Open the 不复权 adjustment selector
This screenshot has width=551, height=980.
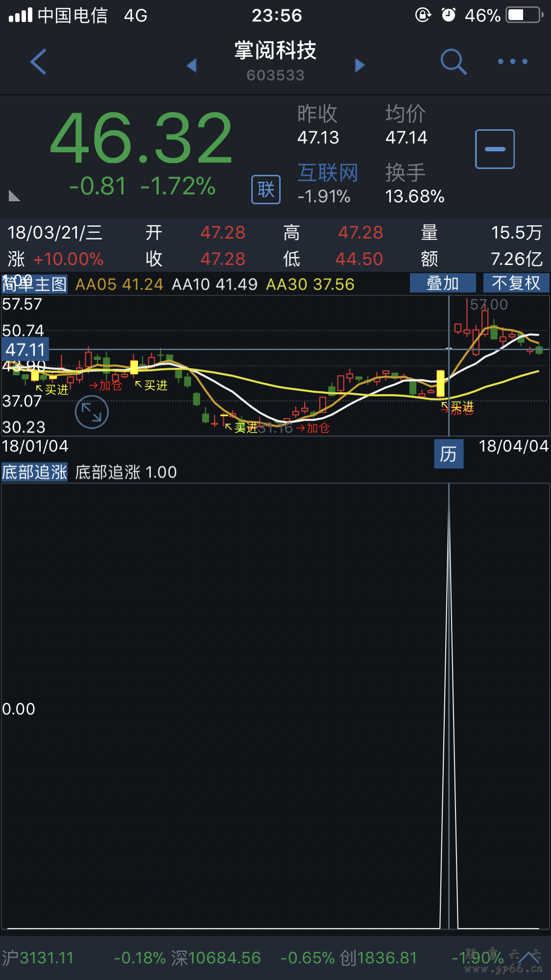(516, 283)
